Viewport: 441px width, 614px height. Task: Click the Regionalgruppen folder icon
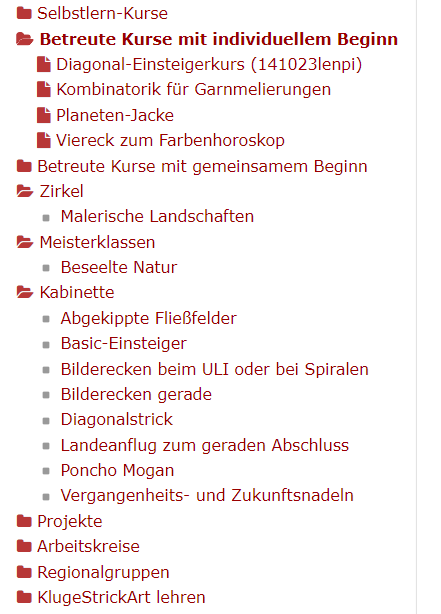pyautogui.click(x=24, y=572)
